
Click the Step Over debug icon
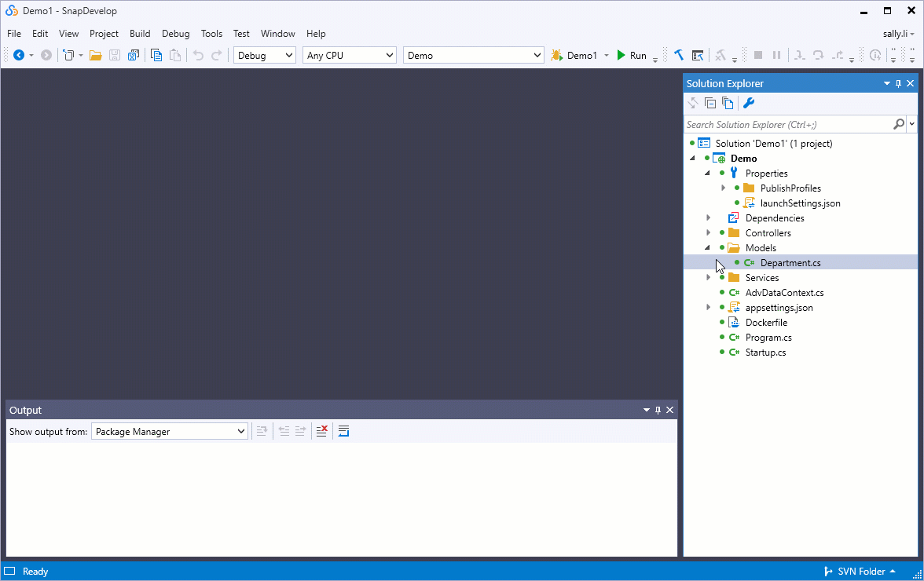click(x=818, y=55)
